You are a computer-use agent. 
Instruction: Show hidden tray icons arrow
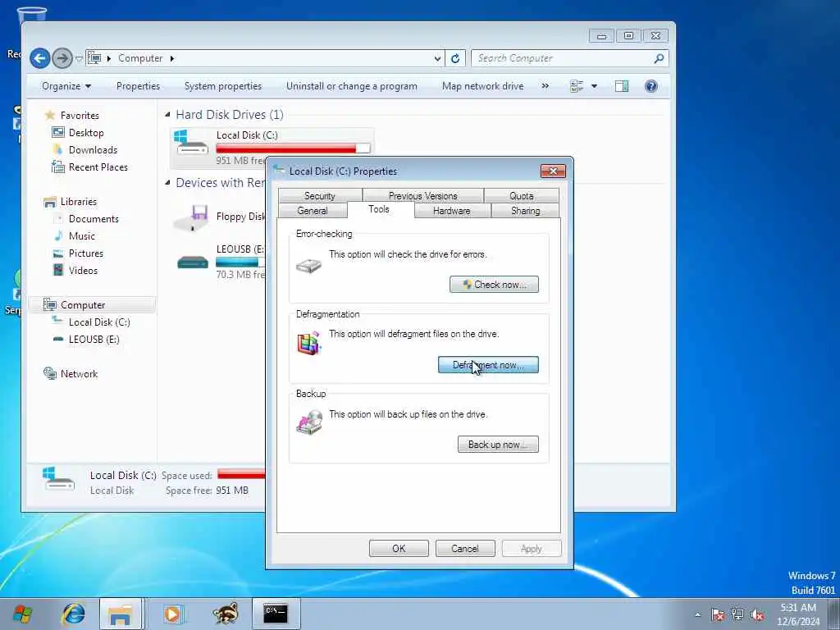697,614
